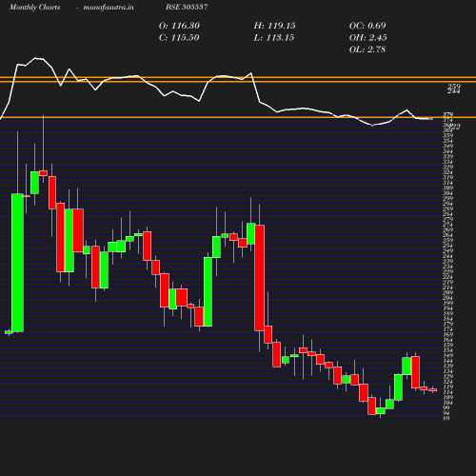
Task: Click the low price 'L: 113.15'
Action: point(274,37)
